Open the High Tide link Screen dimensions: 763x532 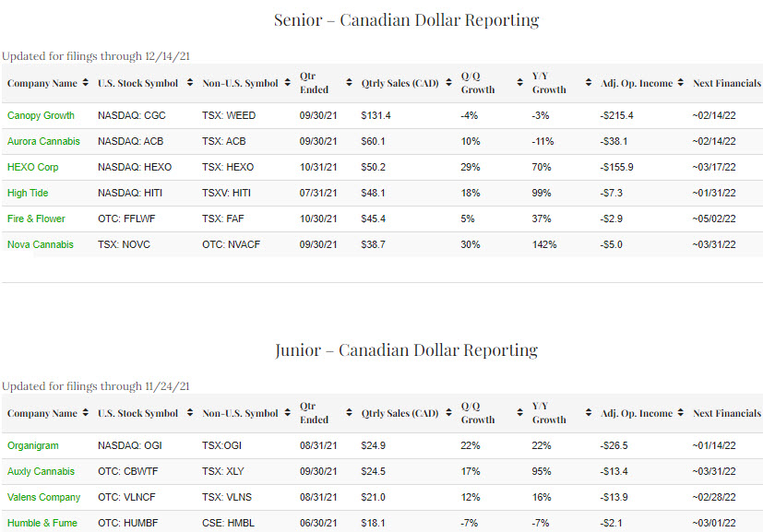tap(28, 193)
